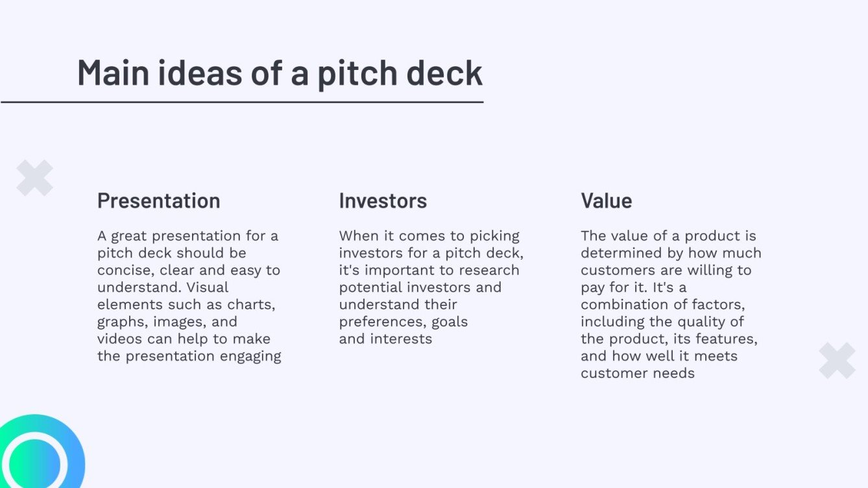This screenshot has height=488, width=868.
Task: Click the word "videos" in the Presentation text
Action: click(x=121, y=339)
